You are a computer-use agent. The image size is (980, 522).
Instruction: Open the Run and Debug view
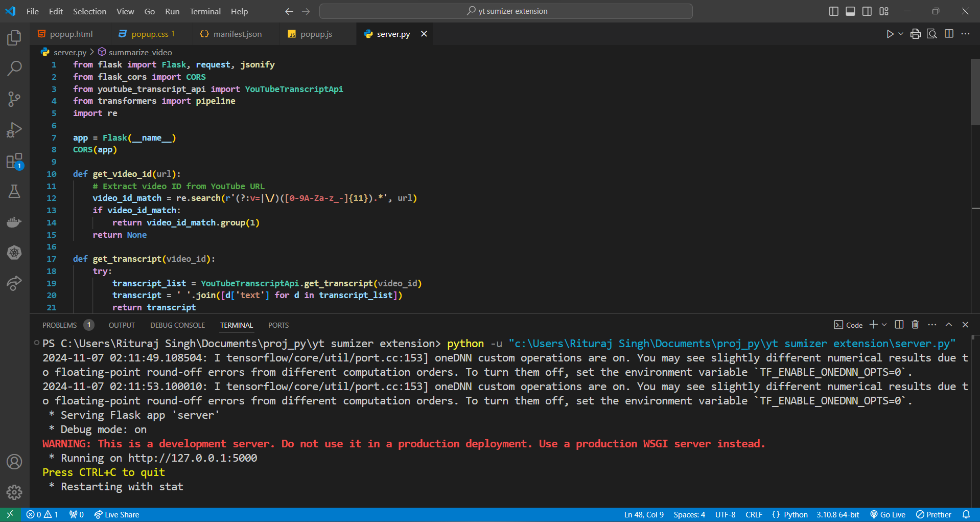pos(14,130)
